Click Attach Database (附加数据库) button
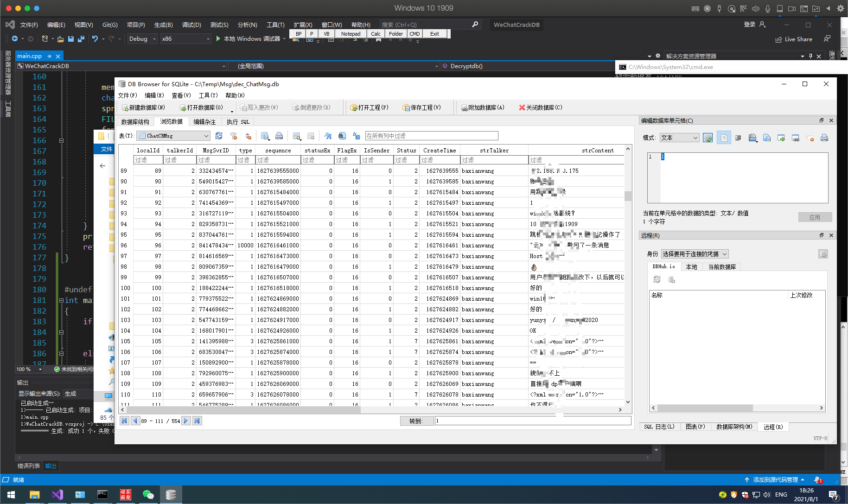The image size is (848, 504). [x=483, y=107]
